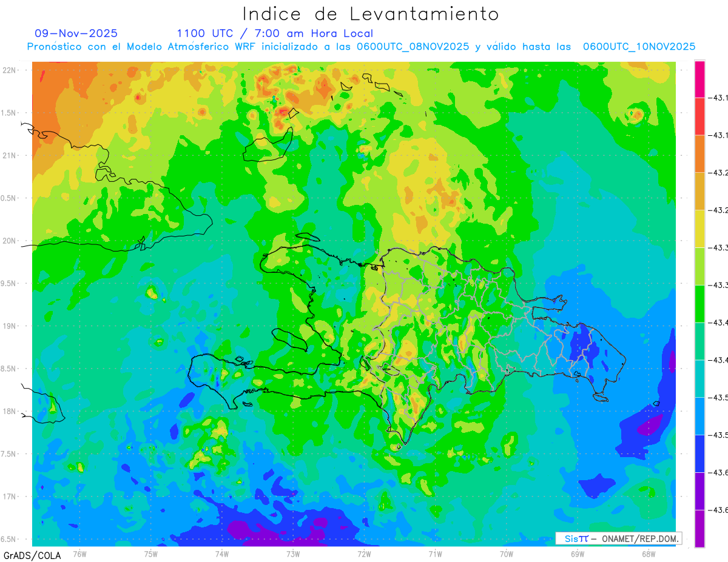Click the '20N' latitude label
728x562 pixels.
pos(9,241)
